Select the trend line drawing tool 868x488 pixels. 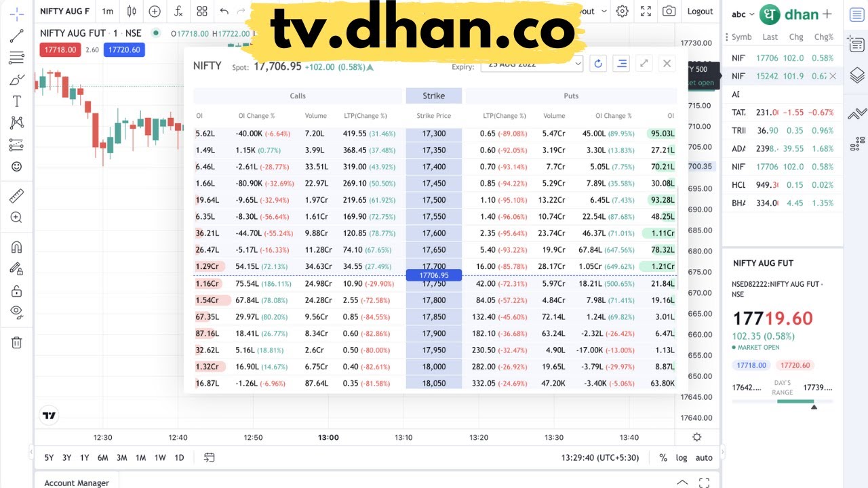point(17,36)
